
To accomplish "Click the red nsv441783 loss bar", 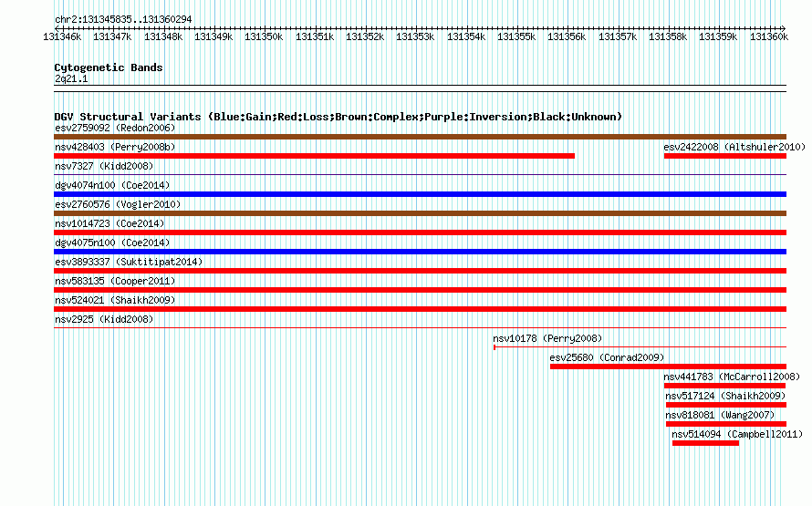I will (x=724, y=386).
